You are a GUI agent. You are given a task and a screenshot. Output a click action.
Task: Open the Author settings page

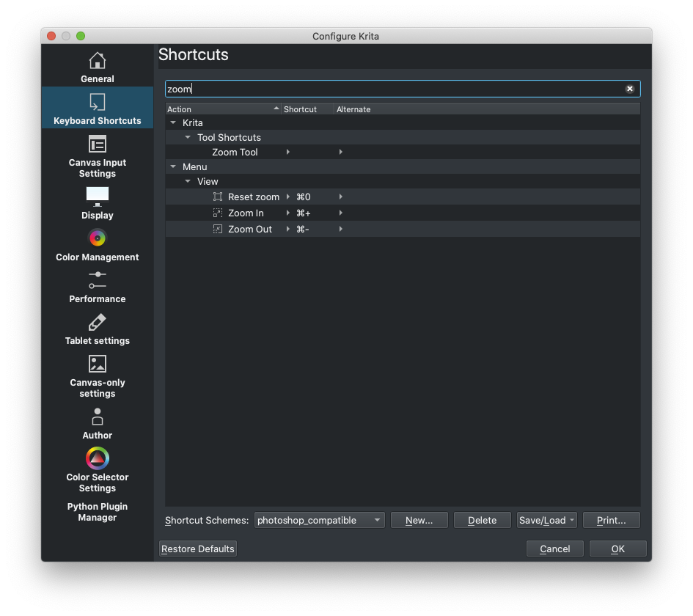(97, 423)
